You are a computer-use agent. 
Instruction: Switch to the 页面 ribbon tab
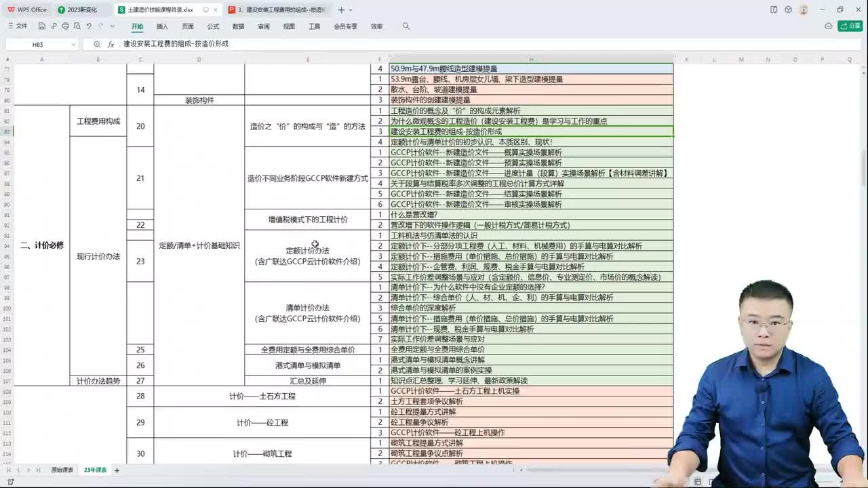click(x=188, y=26)
